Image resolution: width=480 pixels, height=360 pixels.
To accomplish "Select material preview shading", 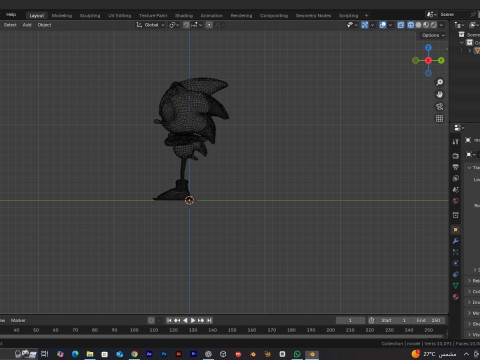I will 426,25.
